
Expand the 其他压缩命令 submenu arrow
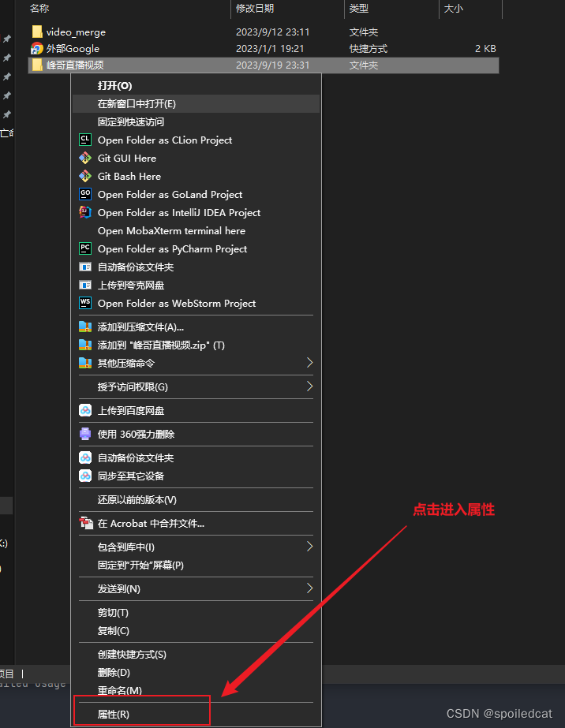pyautogui.click(x=309, y=363)
